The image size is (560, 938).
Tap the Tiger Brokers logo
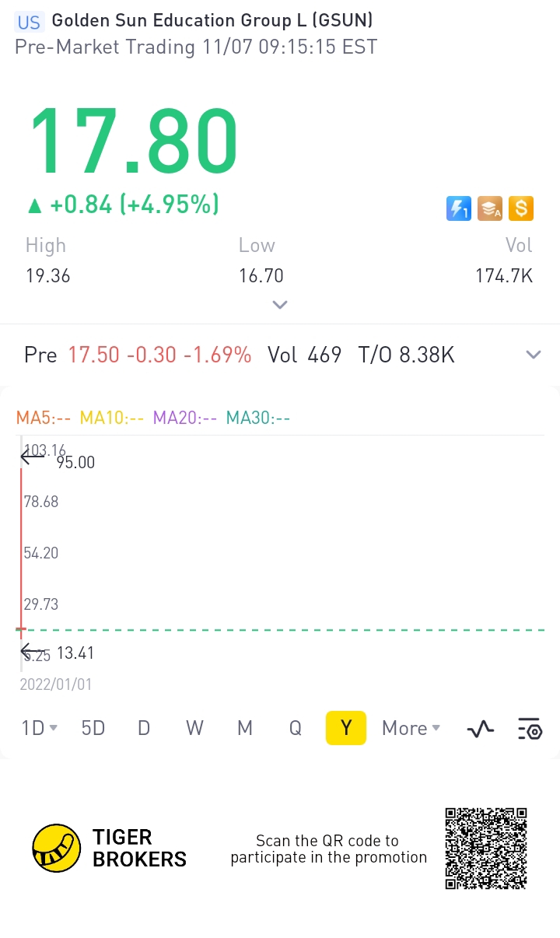[110, 848]
